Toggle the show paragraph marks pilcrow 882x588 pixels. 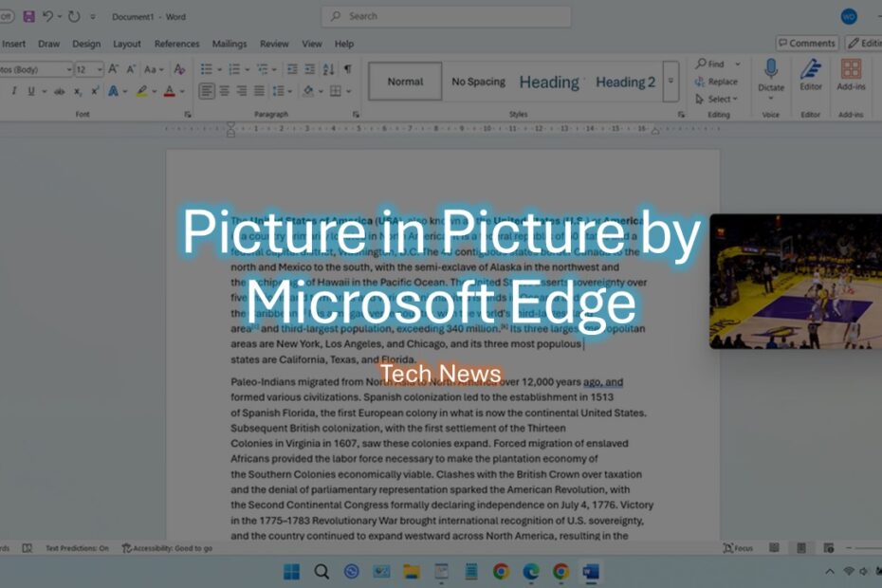(x=348, y=69)
